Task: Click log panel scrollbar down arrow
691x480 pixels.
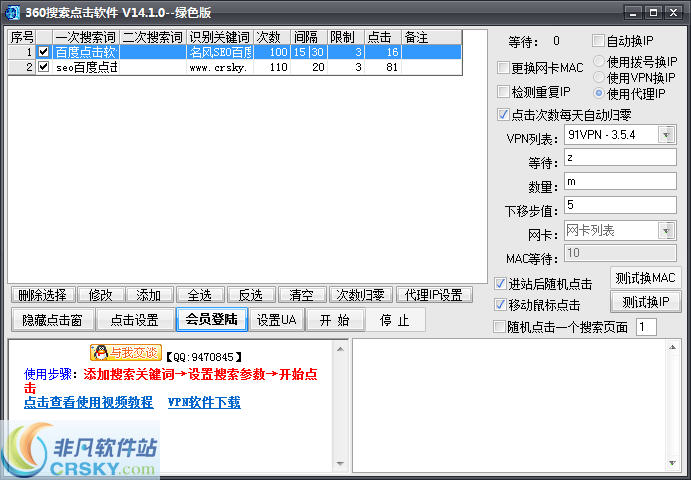Action: (672, 463)
